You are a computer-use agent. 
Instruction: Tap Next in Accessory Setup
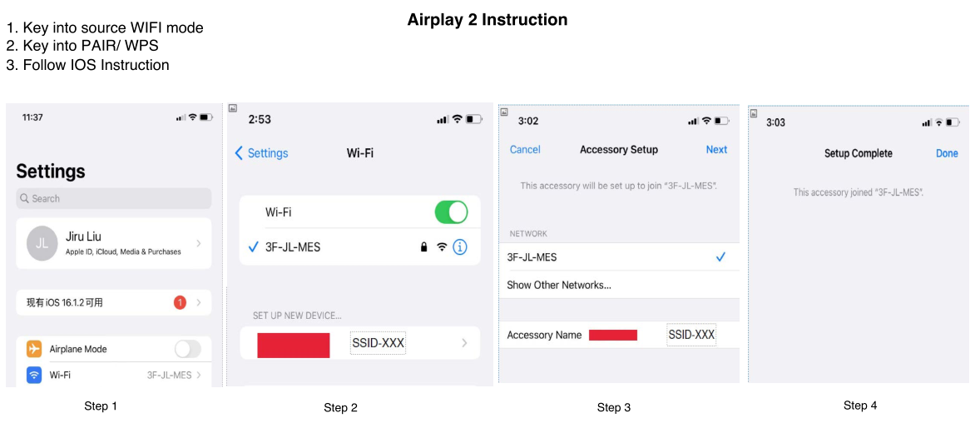716,150
